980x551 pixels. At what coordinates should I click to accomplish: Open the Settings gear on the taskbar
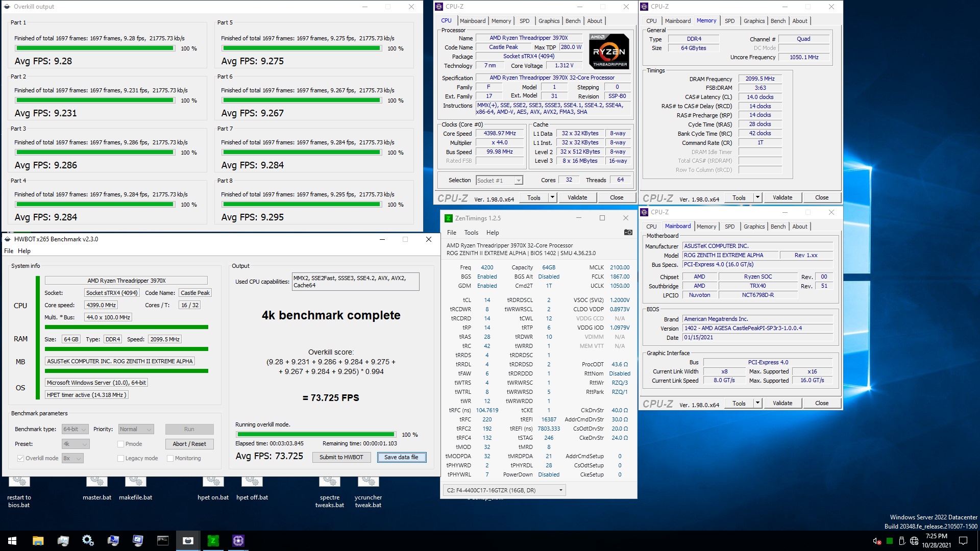click(88, 541)
